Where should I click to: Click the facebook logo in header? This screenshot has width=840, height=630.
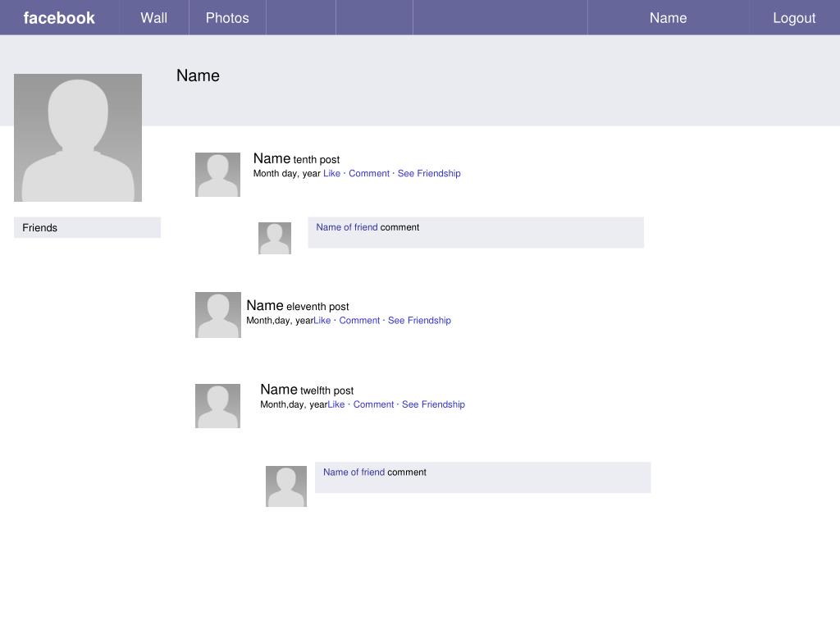click(x=59, y=18)
